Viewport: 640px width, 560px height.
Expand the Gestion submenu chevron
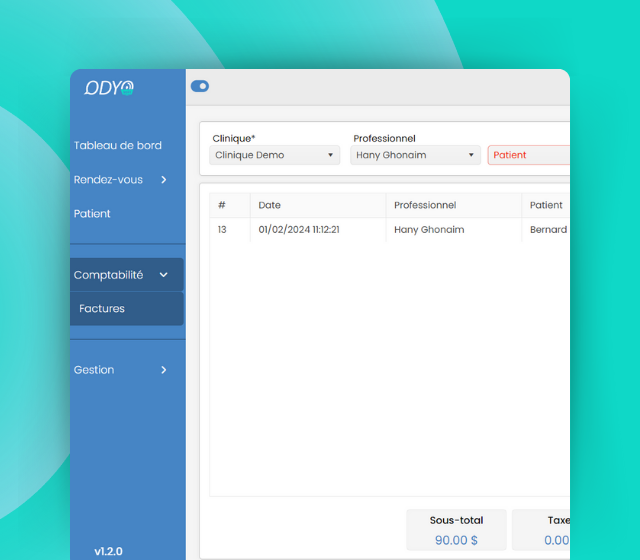click(x=164, y=370)
